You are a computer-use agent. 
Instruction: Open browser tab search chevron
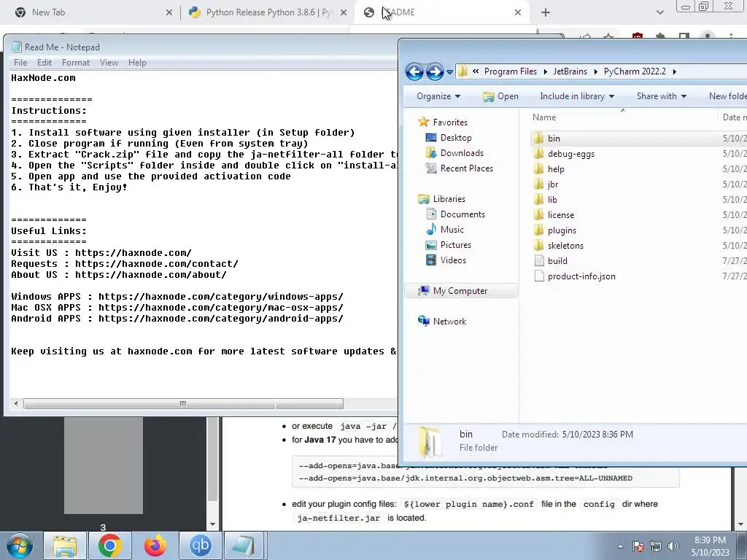click(x=659, y=12)
